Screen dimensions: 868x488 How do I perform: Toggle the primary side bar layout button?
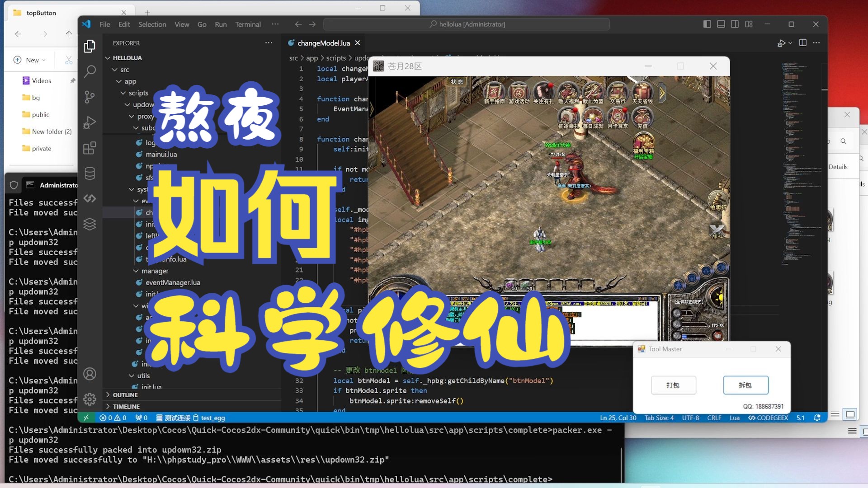click(707, 24)
